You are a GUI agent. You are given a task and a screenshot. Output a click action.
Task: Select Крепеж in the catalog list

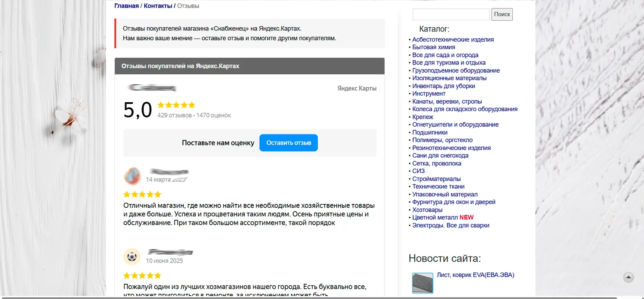[x=423, y=117]
